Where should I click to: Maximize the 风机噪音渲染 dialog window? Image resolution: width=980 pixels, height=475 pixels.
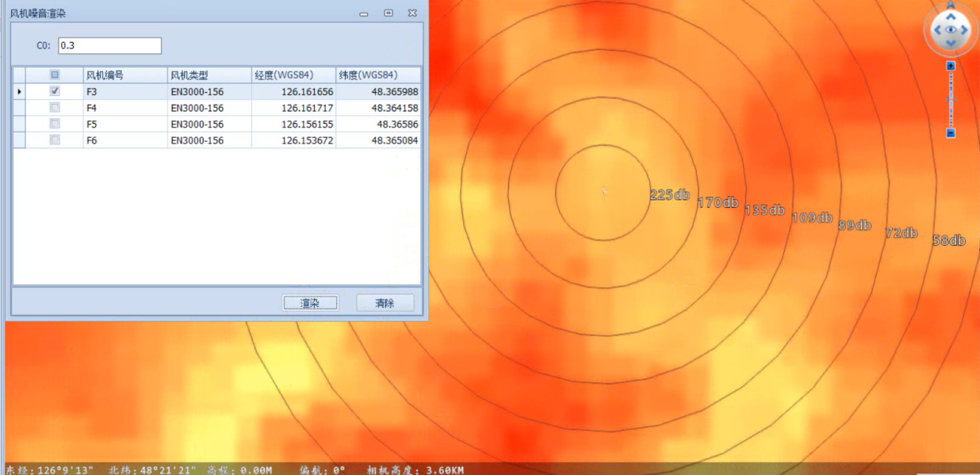click(389, 13)
